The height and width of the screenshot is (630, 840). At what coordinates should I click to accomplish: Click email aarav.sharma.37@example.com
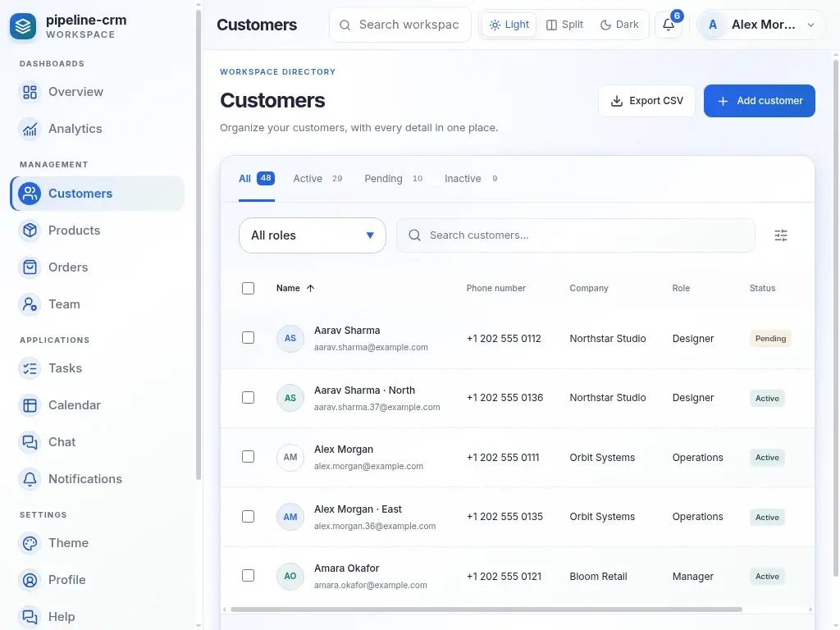377,407
